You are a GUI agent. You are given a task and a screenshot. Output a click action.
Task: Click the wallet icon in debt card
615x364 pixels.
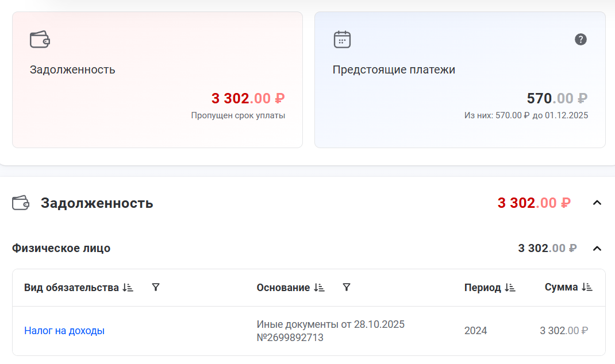click(x=40, y=40)
